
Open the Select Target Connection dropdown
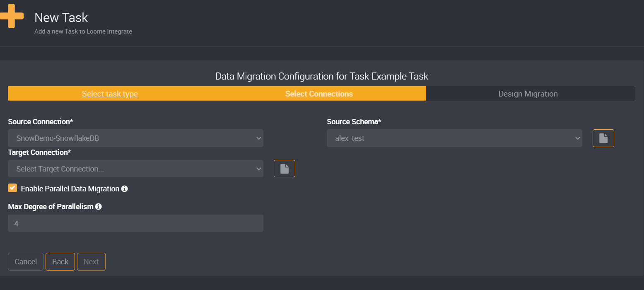pyautogui.click(x=135, y=169)
